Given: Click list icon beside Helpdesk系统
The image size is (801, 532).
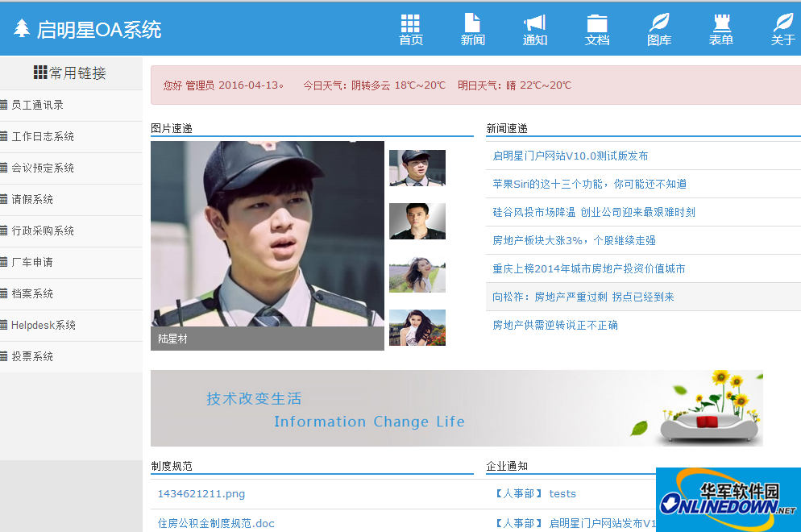Looking at the screenshot, I should (x=3, y=325).
